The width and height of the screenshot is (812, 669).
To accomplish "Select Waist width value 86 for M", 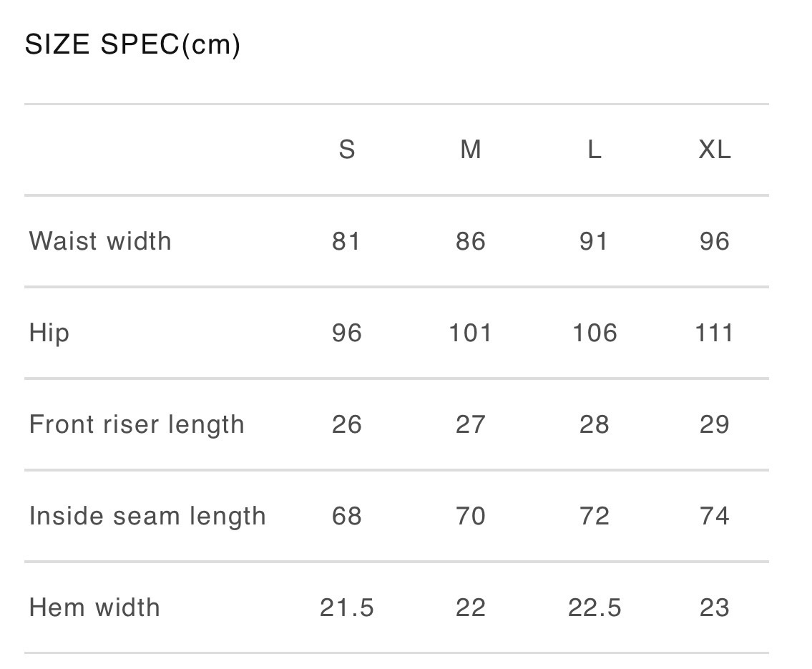I will pyautogui.click(x=471, y=241).
